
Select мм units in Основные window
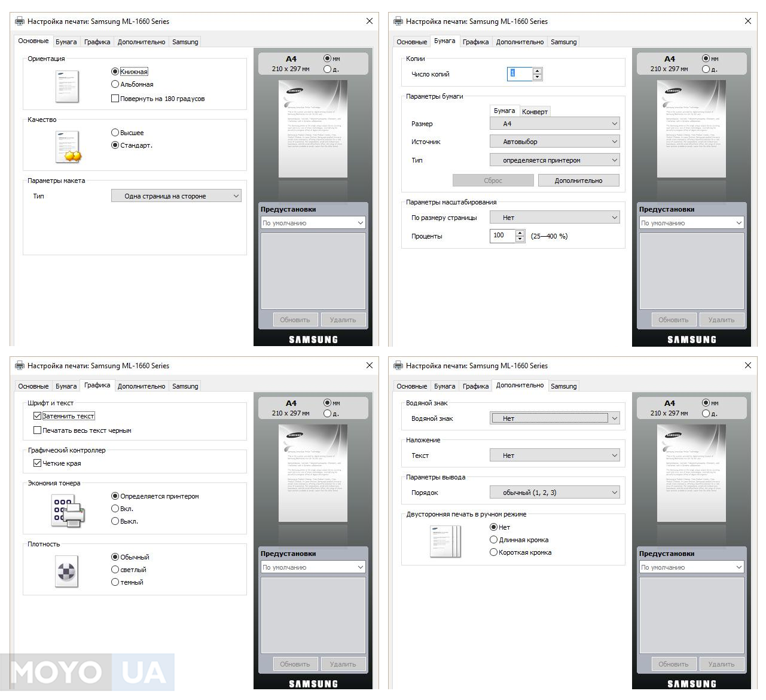click(332, 59)
